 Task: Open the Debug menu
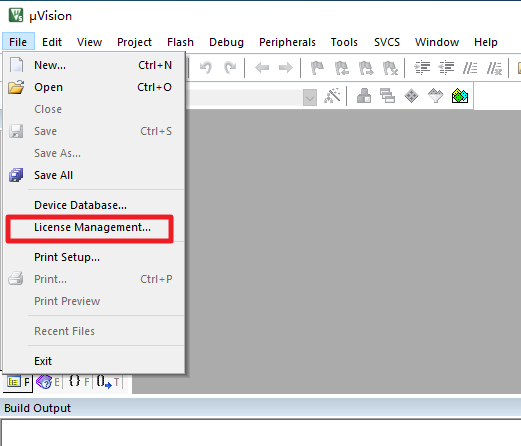(226, 42)
